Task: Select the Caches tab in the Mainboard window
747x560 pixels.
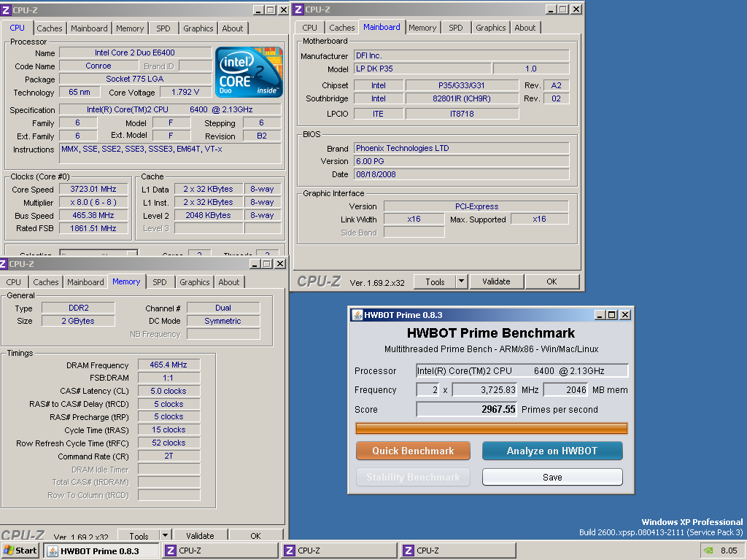Action: 342,28
